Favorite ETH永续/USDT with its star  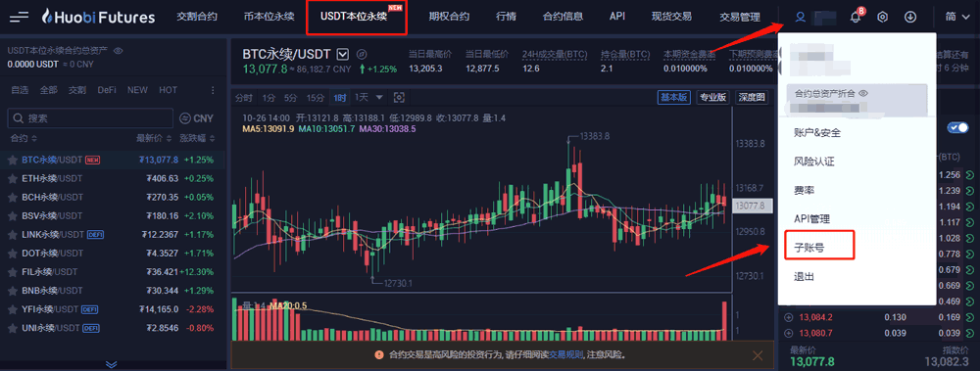(12, 178)
